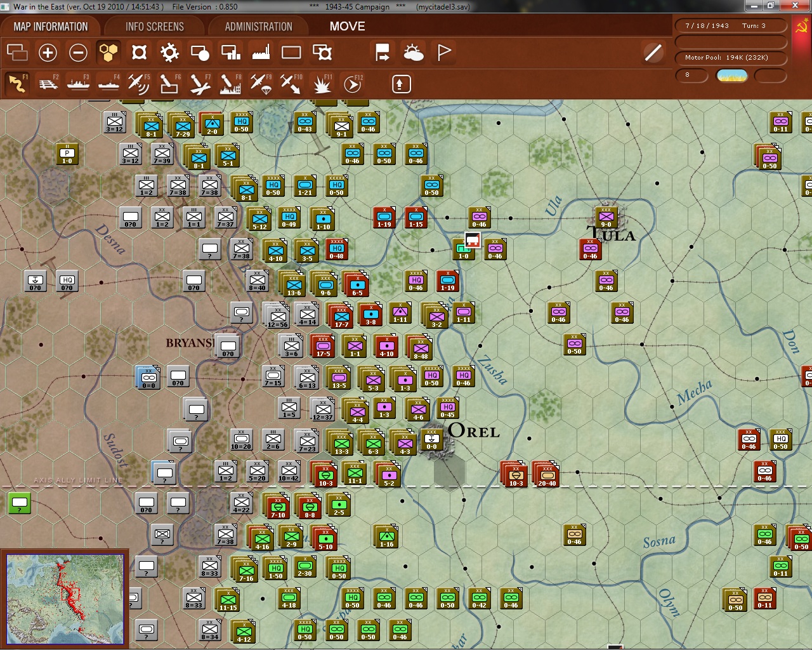Select F2 Rail Move mode
Image resolution: width=812 pixels, height=650 pixels.
[48, 84]
